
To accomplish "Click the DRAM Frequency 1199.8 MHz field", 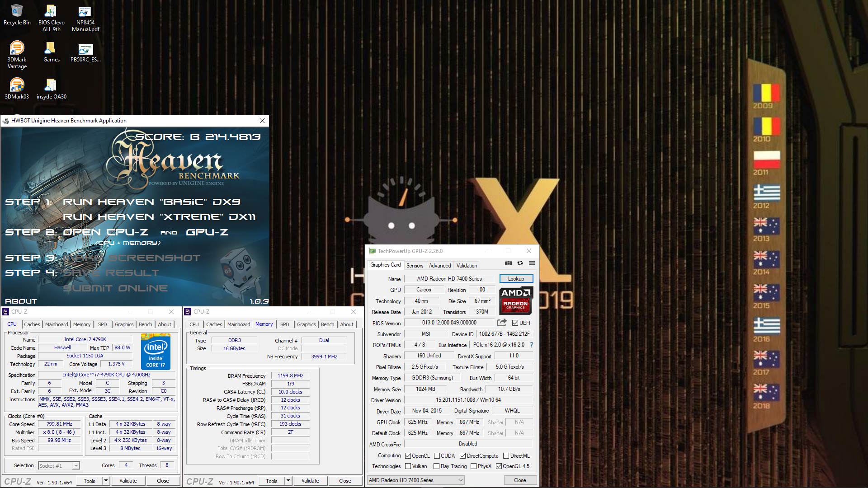I will pyautogui.click(x=290, y=375).
